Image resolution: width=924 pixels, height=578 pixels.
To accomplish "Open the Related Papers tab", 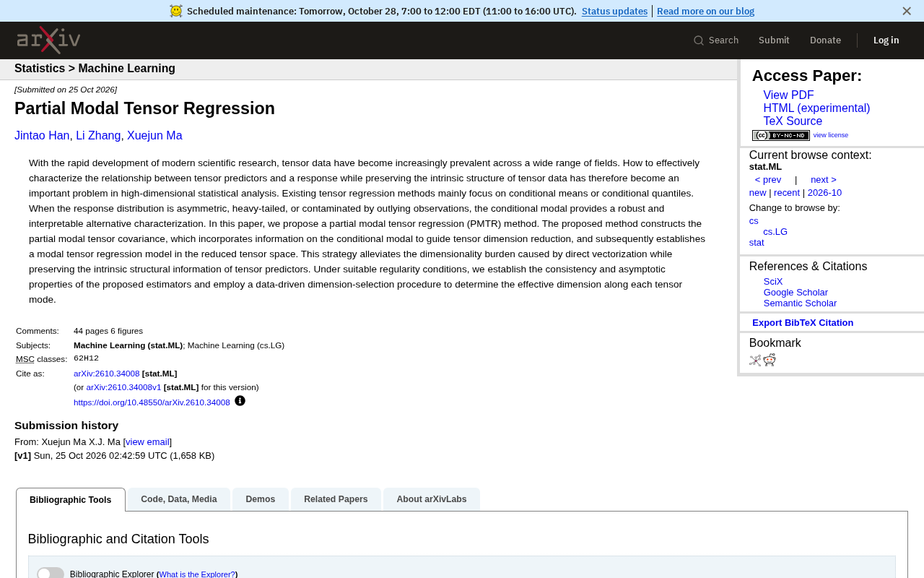I will tap(336, 499).
